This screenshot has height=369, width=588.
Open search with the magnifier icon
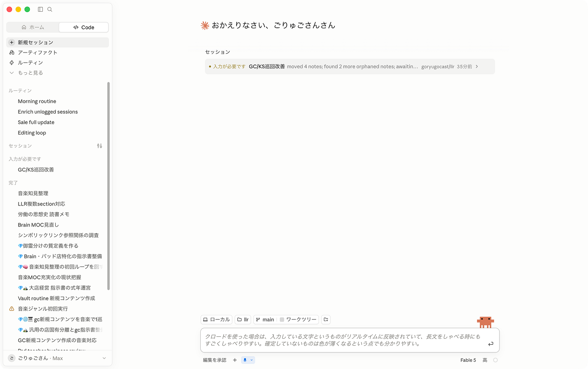tap(50, 9)
